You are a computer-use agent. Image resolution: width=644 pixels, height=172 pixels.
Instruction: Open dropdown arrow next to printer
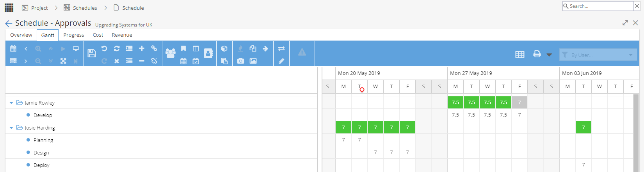click(549, 55)
